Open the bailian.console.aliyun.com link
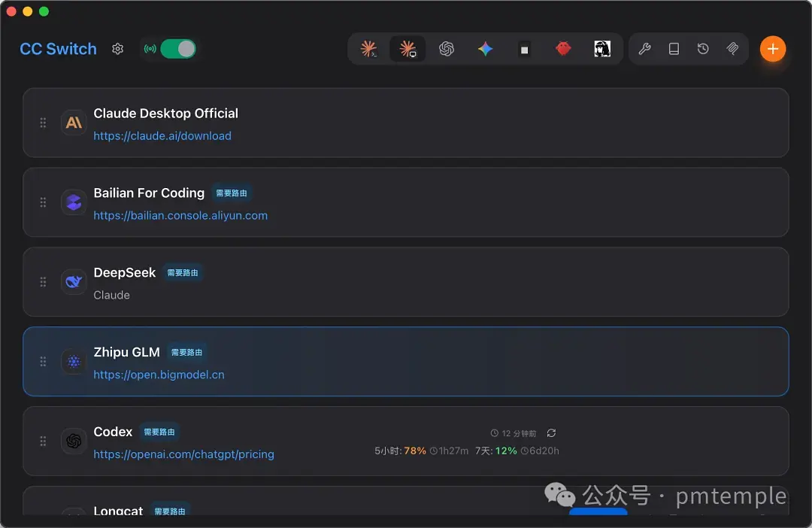The width and height of the screenshot is (812, 528). [x=180, y=216]
